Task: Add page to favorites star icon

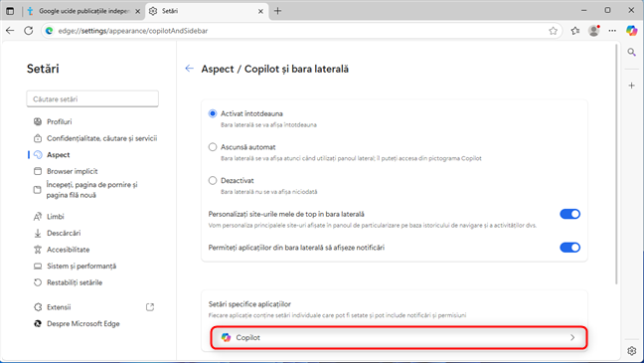Action: pyautogui.click(x=554, y=31)
